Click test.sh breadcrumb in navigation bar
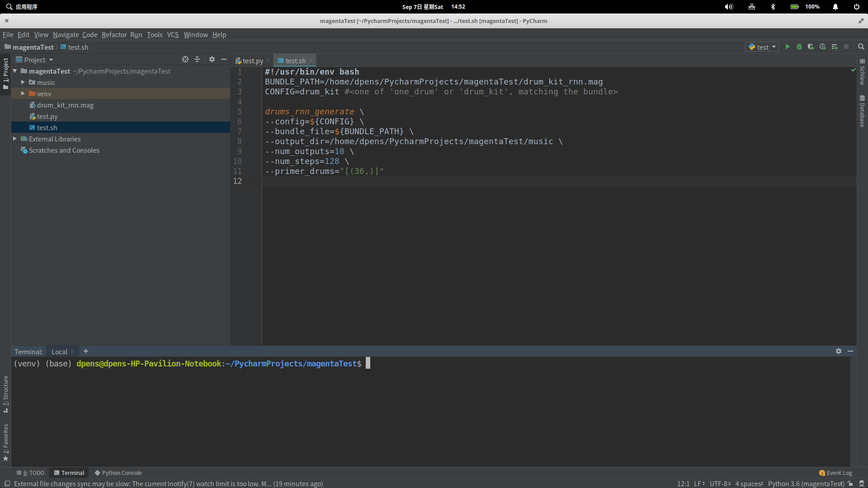The width and height of the screenshot is (868, 488). (x=75, y=47)
